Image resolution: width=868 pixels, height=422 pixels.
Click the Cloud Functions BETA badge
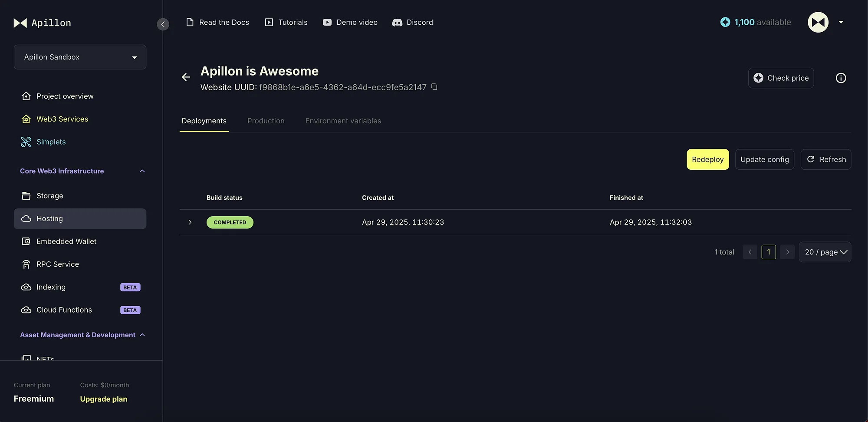(x=130, y=310)
